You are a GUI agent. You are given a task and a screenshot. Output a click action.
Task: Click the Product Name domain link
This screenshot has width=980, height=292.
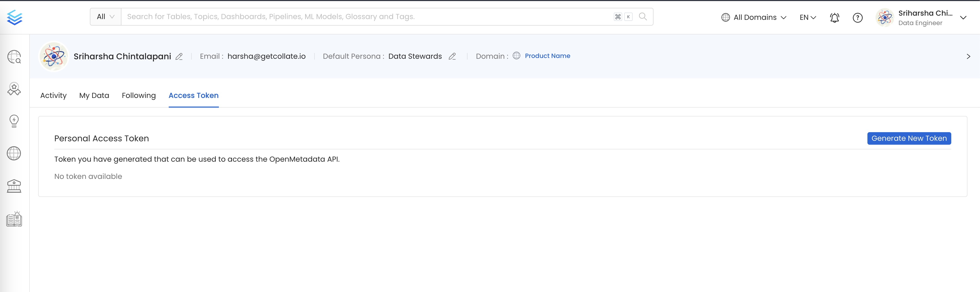[547, 56]
